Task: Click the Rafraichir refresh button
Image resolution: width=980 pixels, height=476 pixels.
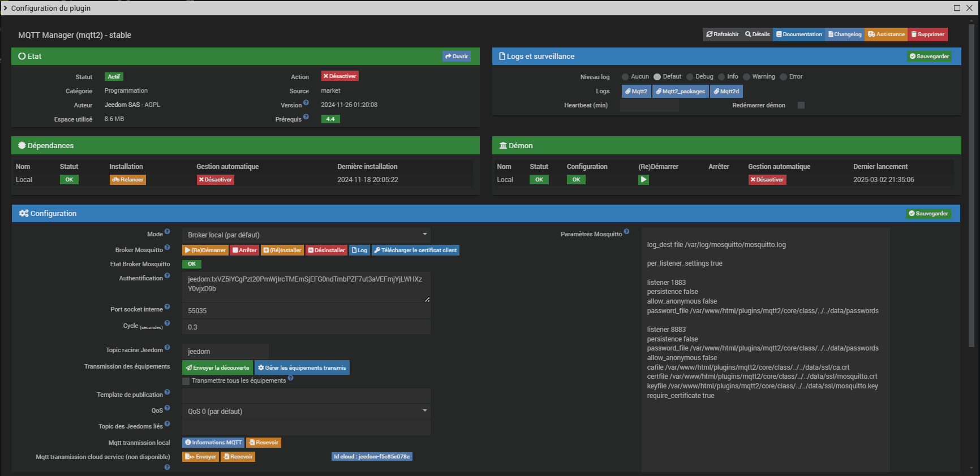Action: pos(722,34)
